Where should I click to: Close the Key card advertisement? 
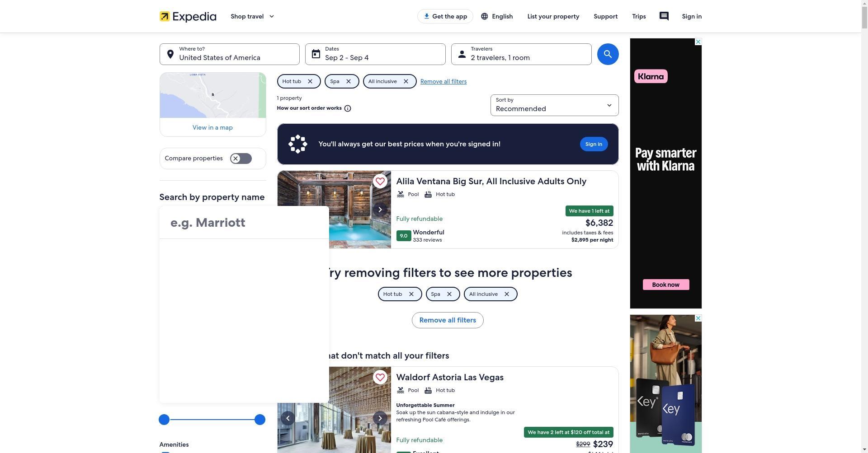[x=698, y=318]
